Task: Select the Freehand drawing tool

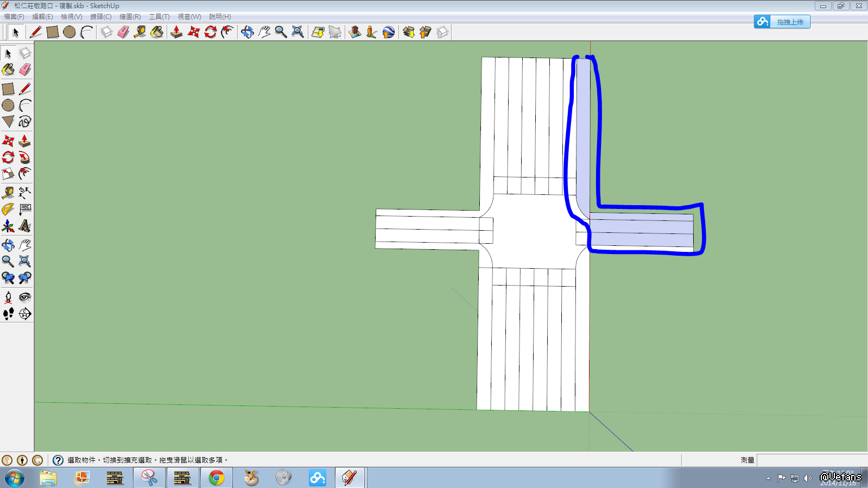Action: (x=25, y=122)
